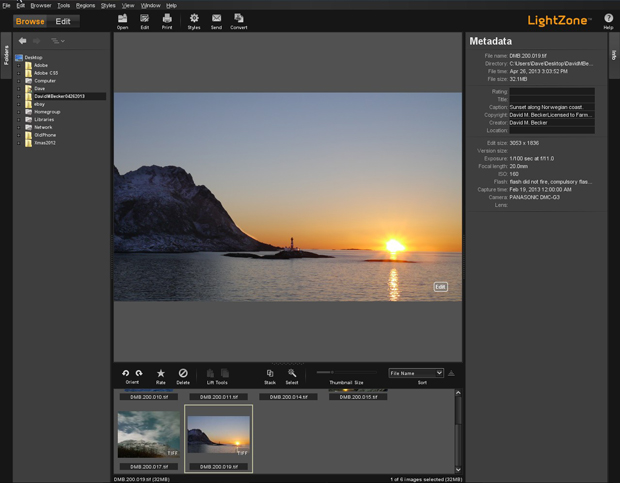Click DMB.200.010.tif file label

[x=149, y=397]
